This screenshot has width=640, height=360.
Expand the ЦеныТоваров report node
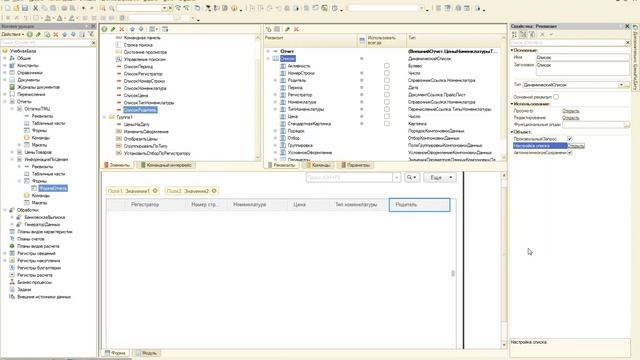point(12,152)
